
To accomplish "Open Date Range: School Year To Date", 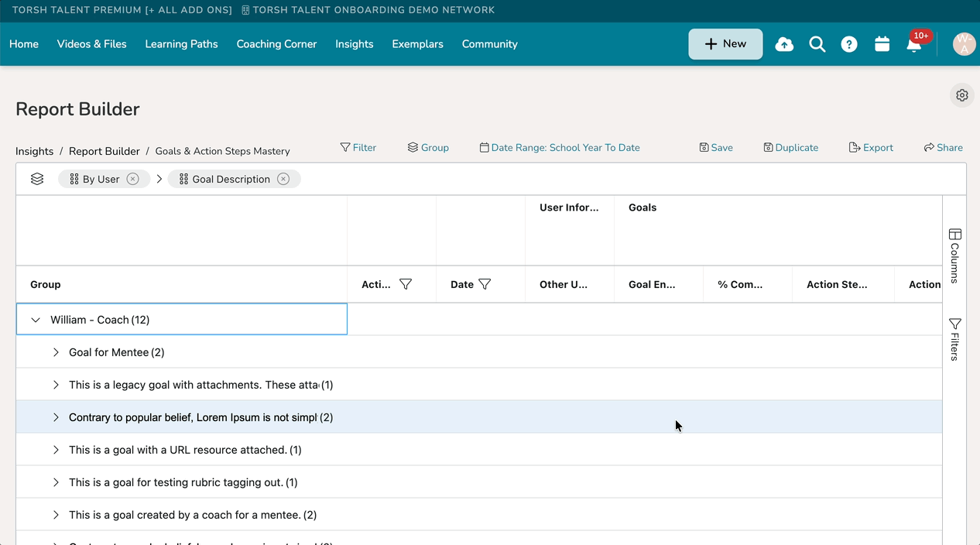I will [x=559, y=147].
